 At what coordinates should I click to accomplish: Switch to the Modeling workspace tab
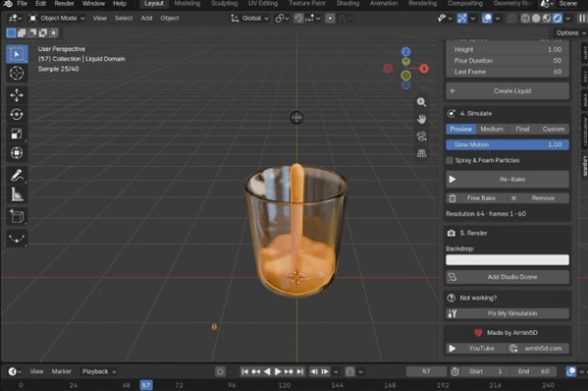187,3
